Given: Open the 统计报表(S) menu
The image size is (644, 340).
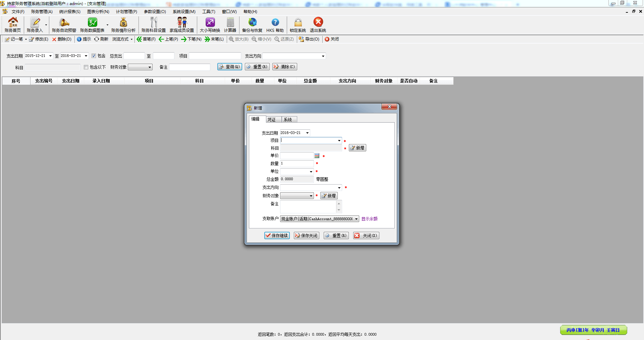Looking at the screenshot, I should pos(70,12).
